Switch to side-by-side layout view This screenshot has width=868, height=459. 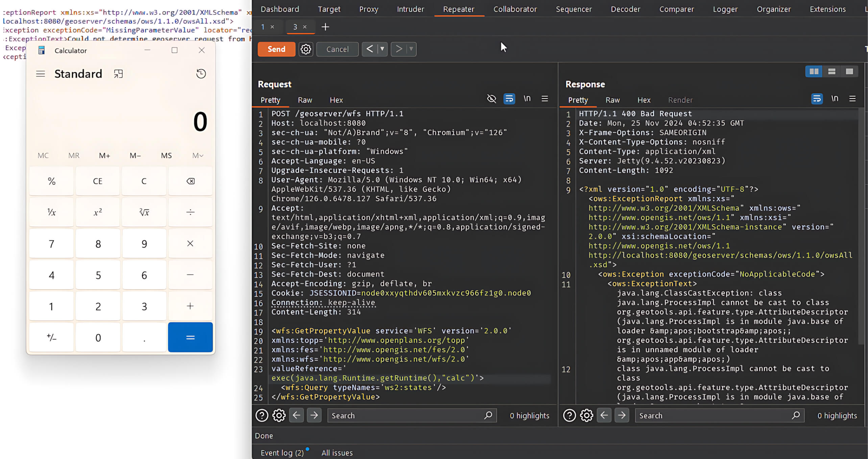[814, 71]
